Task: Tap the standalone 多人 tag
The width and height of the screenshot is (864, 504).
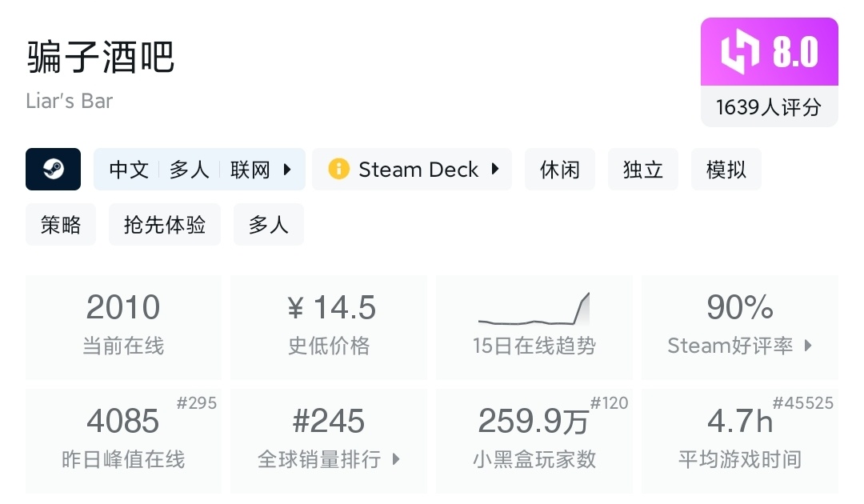Action: (269, 225)
